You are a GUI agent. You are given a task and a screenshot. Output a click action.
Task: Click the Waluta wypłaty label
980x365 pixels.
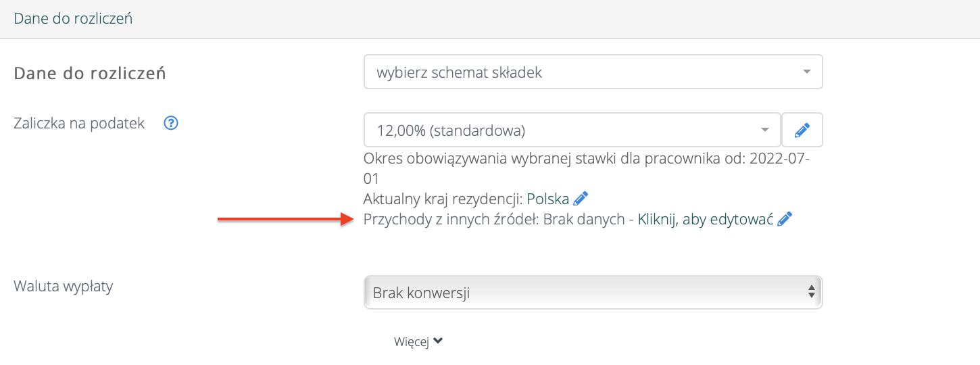64,286
